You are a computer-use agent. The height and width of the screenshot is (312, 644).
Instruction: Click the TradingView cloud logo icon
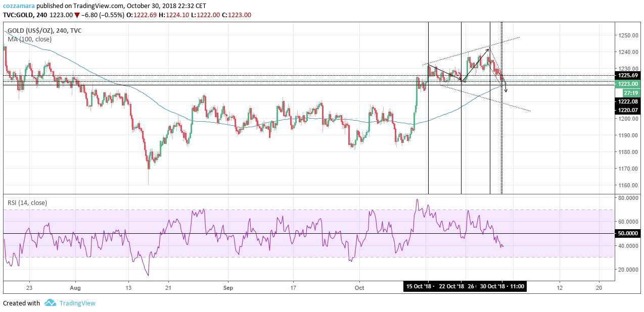tap(50, 303)
